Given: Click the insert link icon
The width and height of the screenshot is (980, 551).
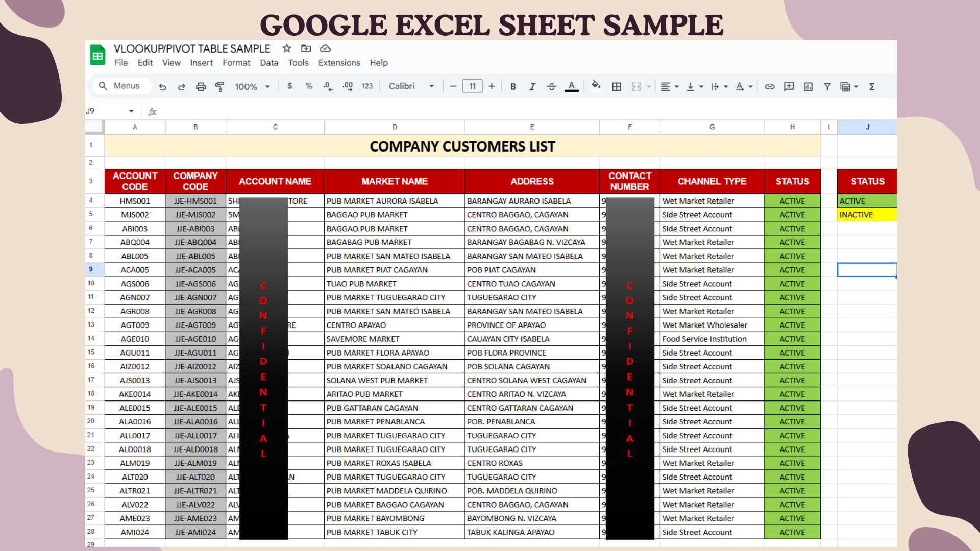Looking at the screenshot, I should (x=770, y=87).
